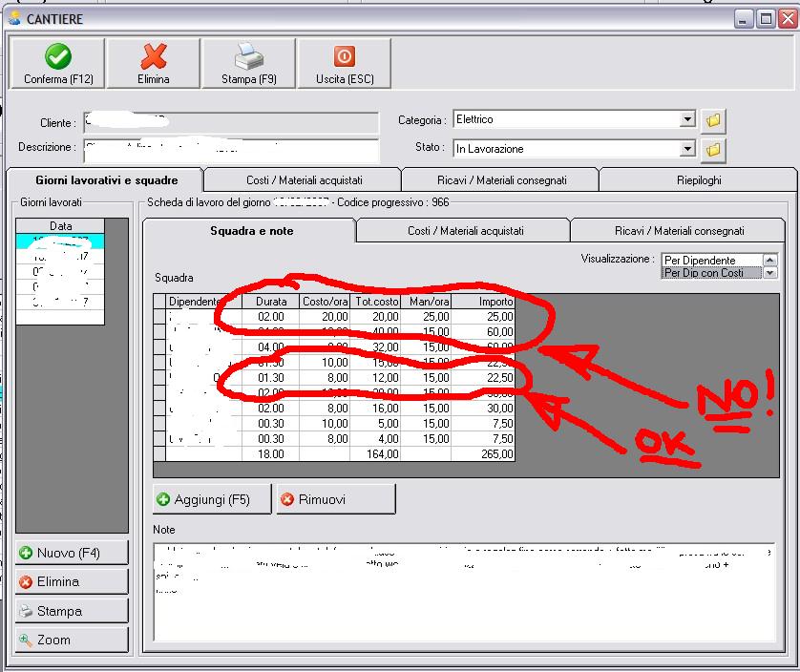Expand the Stato In Lavorazione dropdown
Screen dimensions: 800x672
[x=687, y=149]
